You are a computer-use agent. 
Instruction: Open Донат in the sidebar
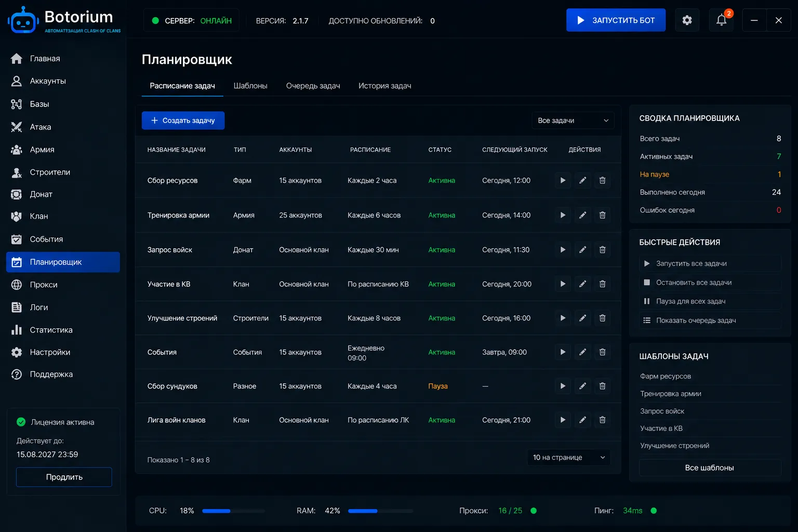point(63,194)
